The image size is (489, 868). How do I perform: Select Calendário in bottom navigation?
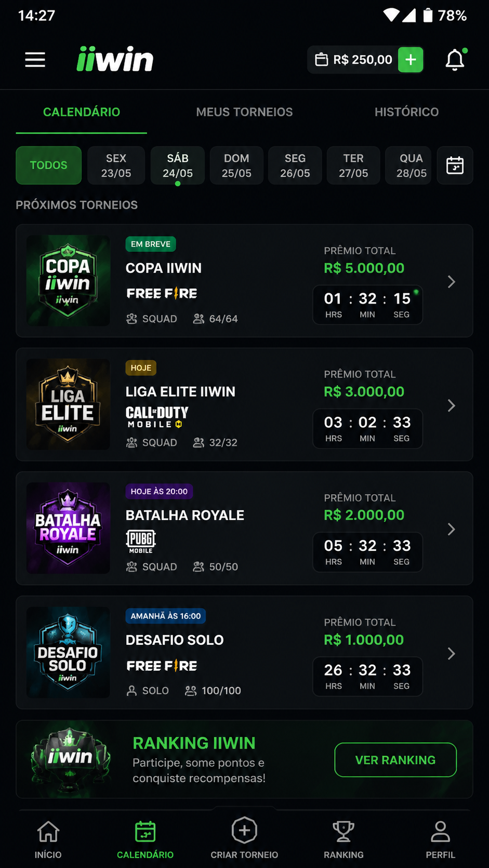tap(145, 839)
